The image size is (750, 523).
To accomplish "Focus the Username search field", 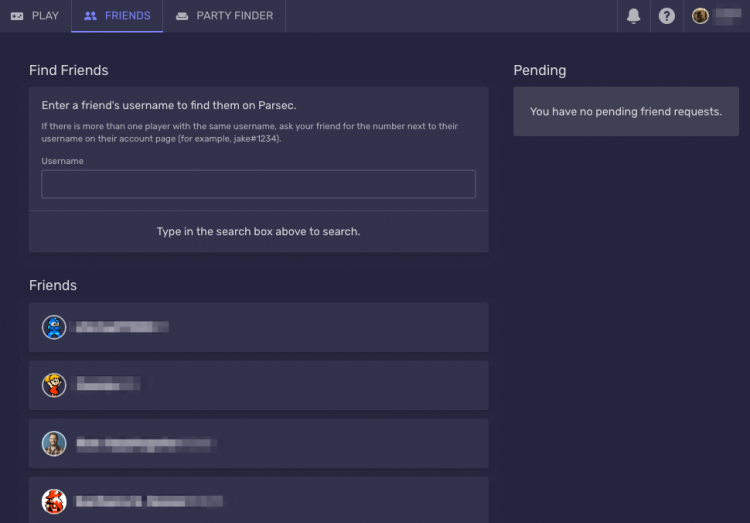I will coord(258,184).
